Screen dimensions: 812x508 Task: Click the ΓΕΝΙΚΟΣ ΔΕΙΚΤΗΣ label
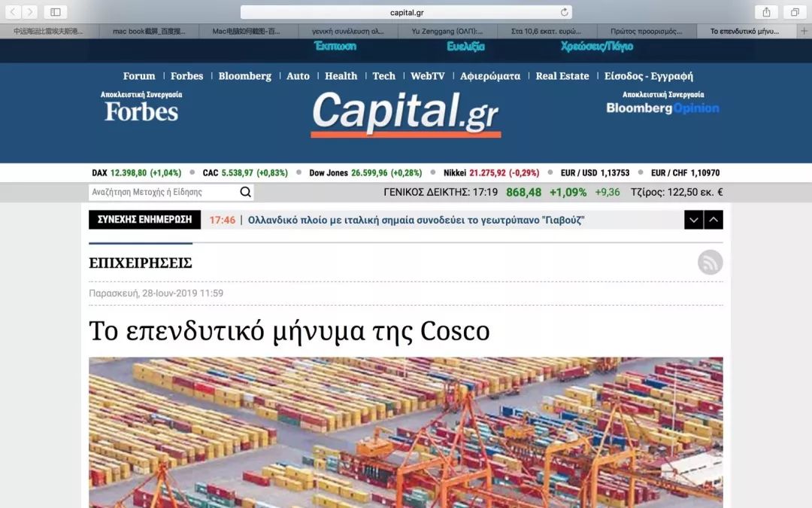coord(426,193)
